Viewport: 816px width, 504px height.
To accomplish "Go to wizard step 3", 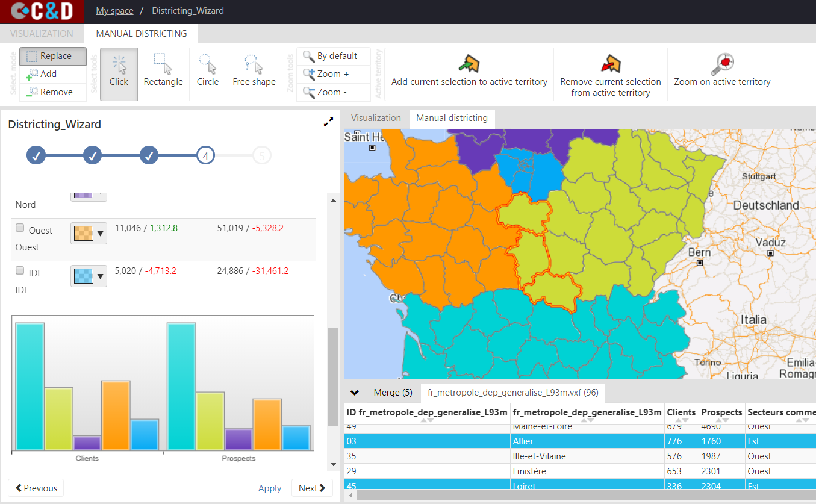I will (149, 156).
